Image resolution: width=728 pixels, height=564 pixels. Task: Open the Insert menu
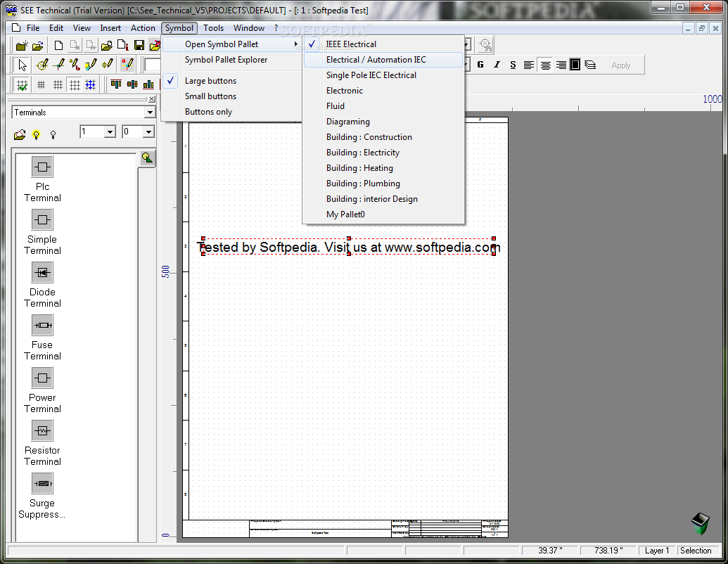point(110,28)
